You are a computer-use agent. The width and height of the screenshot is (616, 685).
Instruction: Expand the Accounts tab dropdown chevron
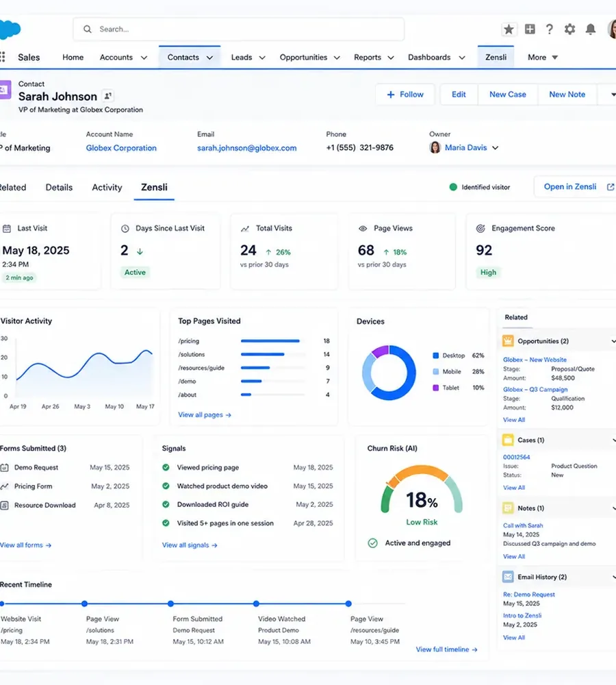tap(144, 58)
